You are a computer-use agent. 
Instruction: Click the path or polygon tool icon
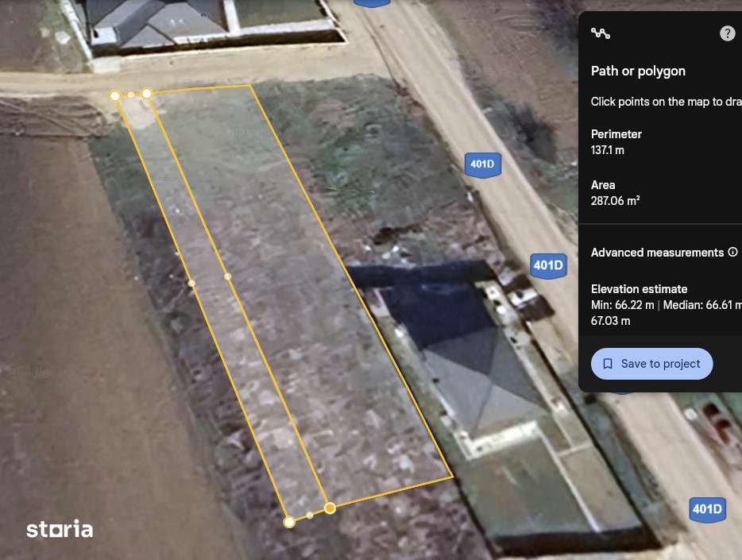(600, 33)
